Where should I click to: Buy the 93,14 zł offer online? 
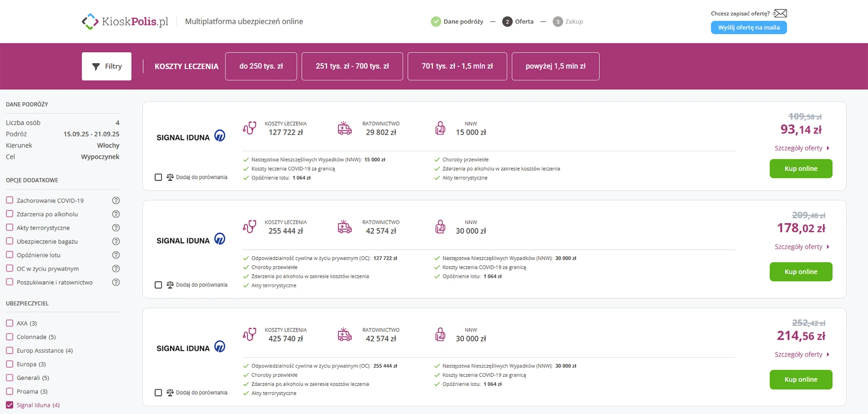pyautogui.click(x=801, y=169)
